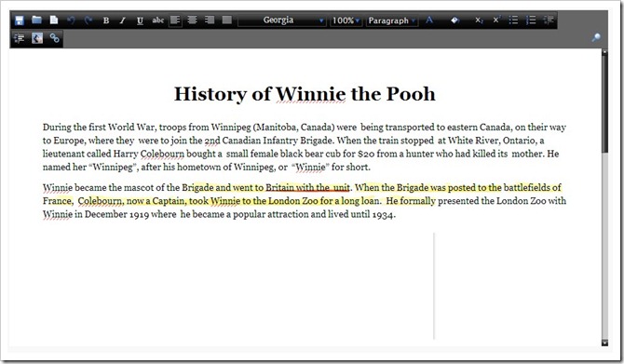Click the misspelled word Colebourn in first paragraph
Image resolution: width=624 pixels, height=364 pixels.
coord(162,154)
